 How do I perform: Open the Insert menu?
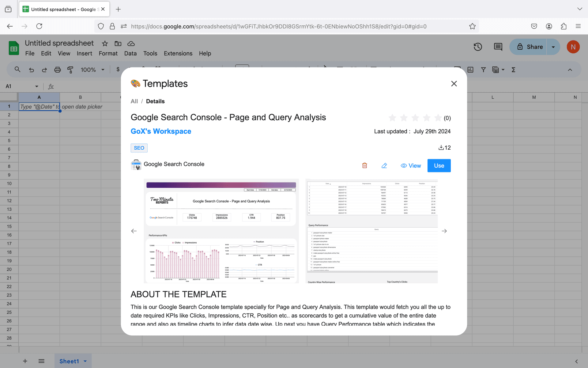pyautogui.click(x=84, y=53)
